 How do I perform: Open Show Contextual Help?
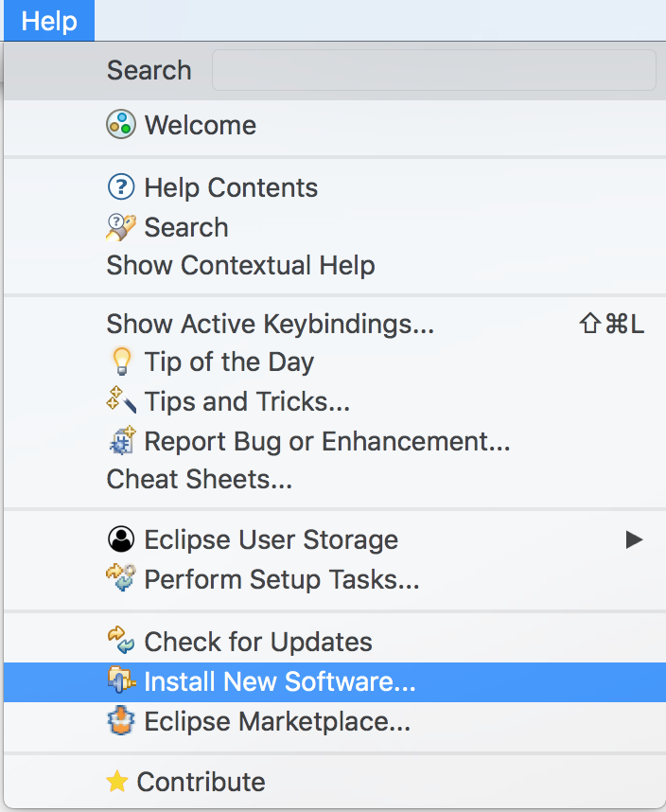coord(240,266)
